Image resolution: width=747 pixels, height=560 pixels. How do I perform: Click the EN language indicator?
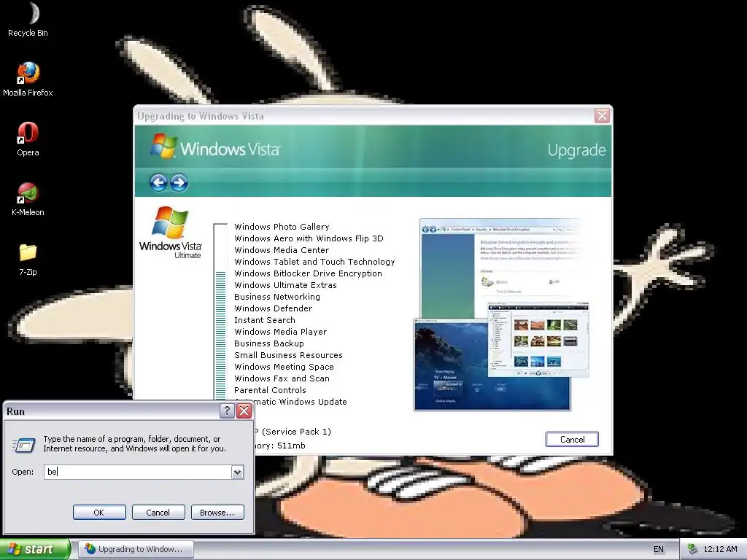pos(659,549)
